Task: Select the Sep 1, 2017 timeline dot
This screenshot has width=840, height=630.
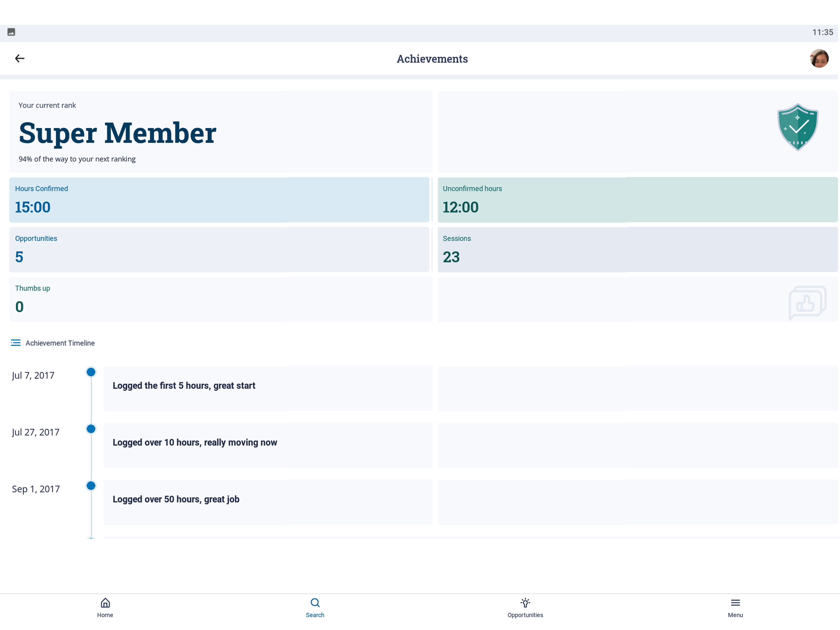Action: [x=91, y=486]
